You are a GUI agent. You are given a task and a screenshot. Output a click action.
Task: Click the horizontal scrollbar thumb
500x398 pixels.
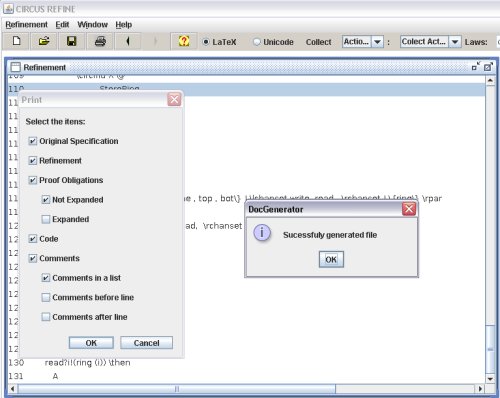pos(177,389)
